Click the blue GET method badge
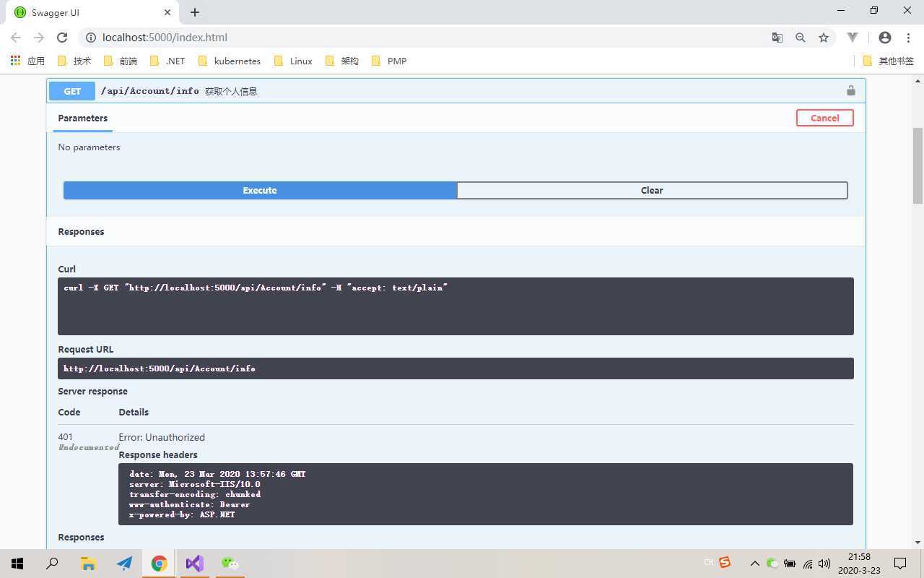The width and height of the screenshot is (924, 578). tap(72, 91)
